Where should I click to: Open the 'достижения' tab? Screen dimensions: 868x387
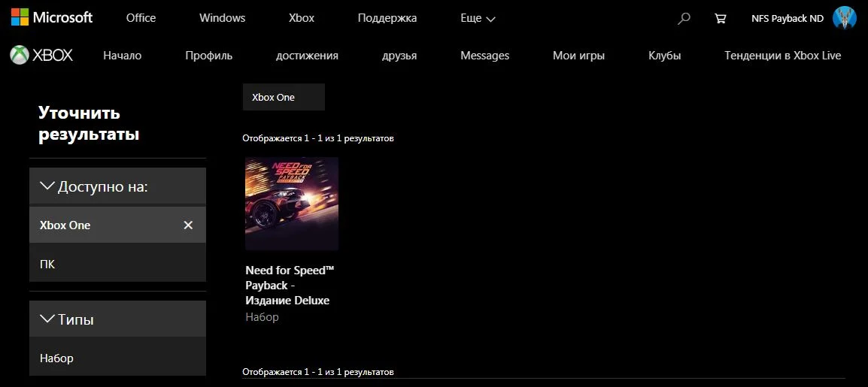click(307, 56)
